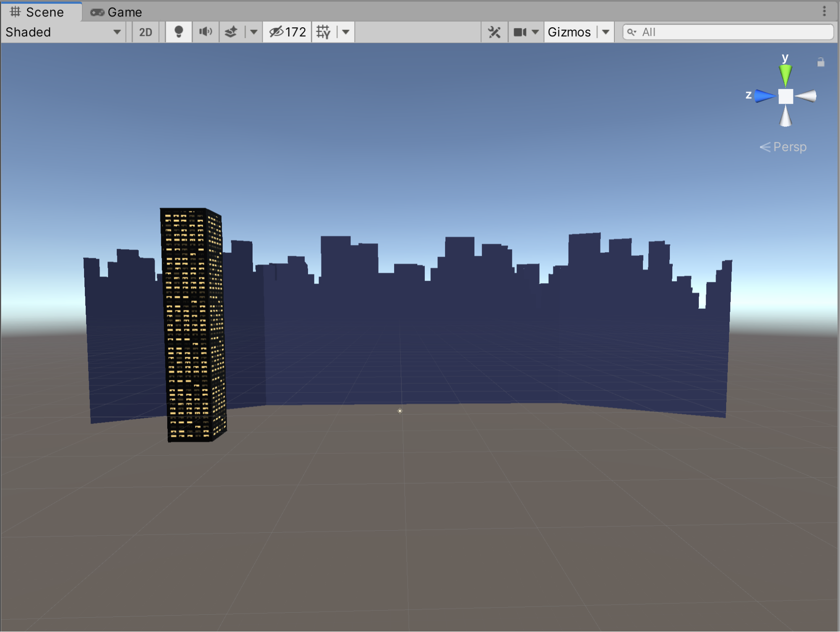Switch to 2D view mode
This screenshot has width=840, height=632.
tap(145, 32)
